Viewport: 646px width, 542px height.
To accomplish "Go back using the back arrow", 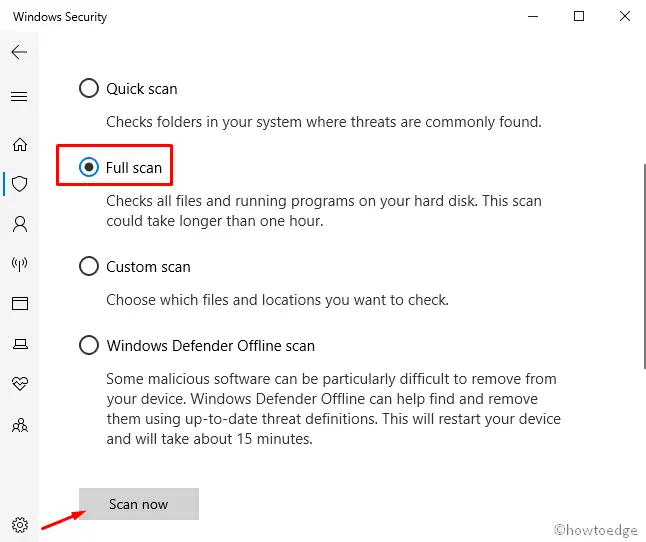I will [18, 52].
